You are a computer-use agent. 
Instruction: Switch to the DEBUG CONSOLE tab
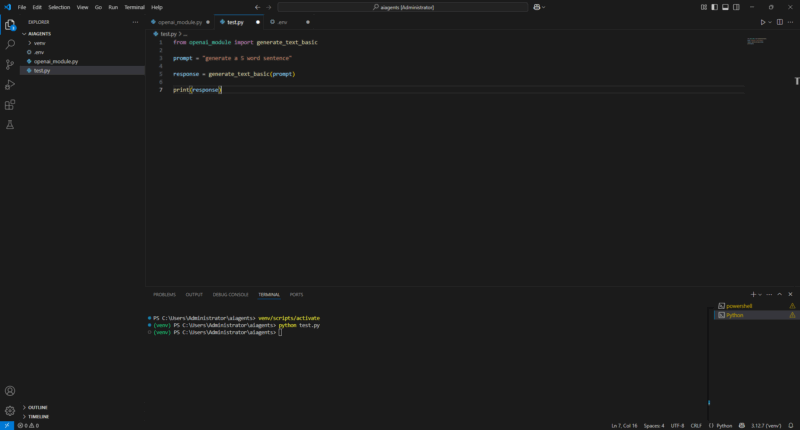pos(231,294)
